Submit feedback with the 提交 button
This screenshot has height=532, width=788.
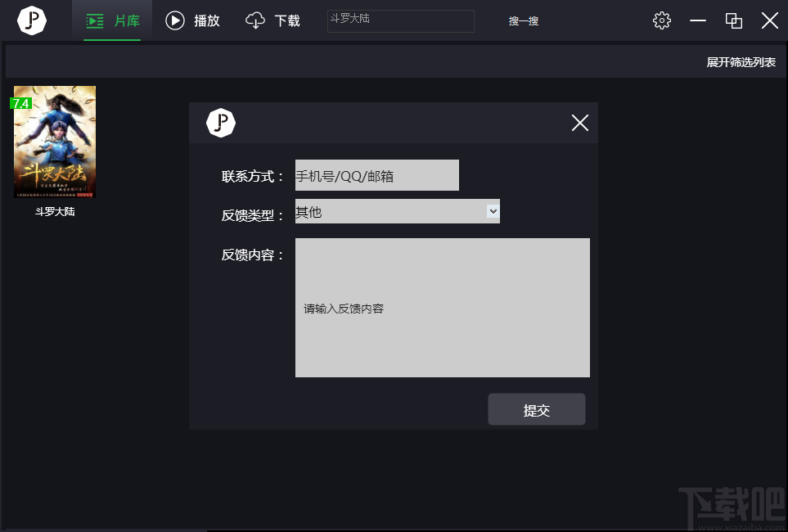(536, 410)
